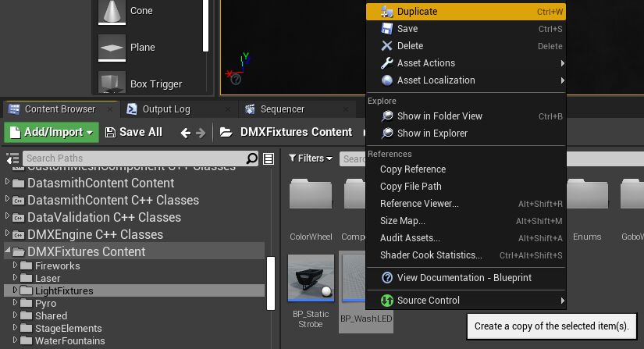Expand DataValidation C++ Classes

[7, 215]
